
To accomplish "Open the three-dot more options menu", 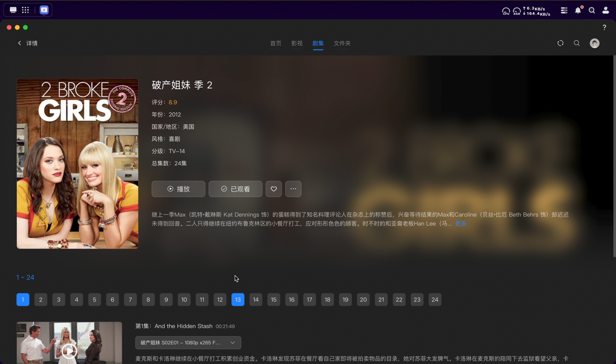I will (293, 189).
